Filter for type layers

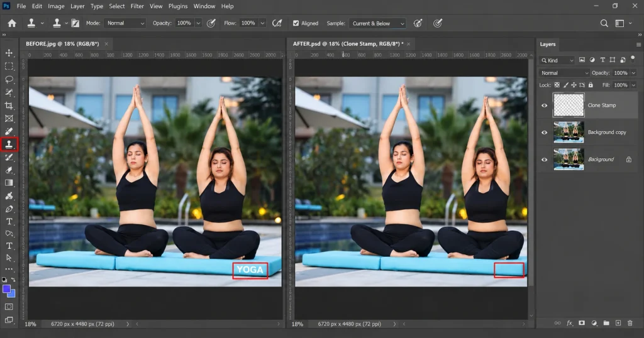point(602,60)
